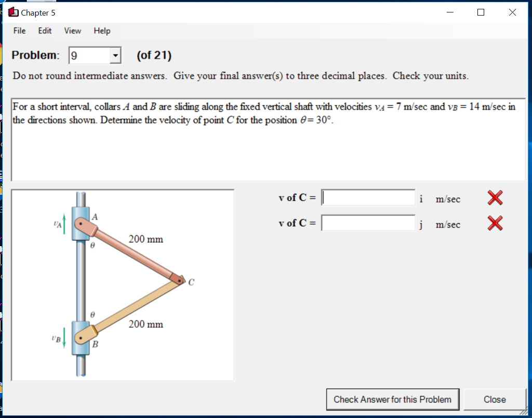Click the i-component velocity input field

pyautogui.click(x=368, y=198)
